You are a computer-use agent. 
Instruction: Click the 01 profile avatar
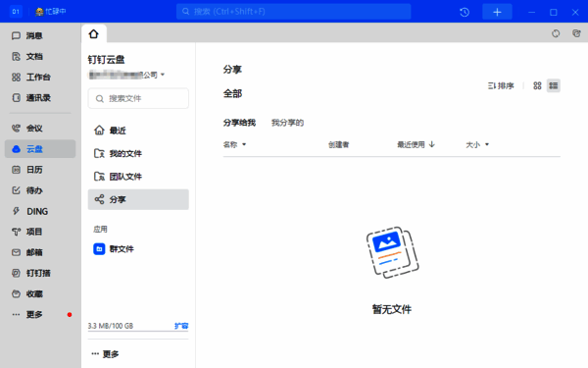click(16, 12)
